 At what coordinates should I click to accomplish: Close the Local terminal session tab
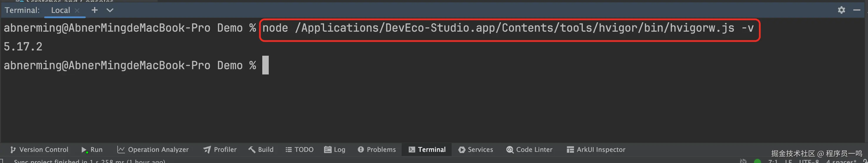click(77, 11)
